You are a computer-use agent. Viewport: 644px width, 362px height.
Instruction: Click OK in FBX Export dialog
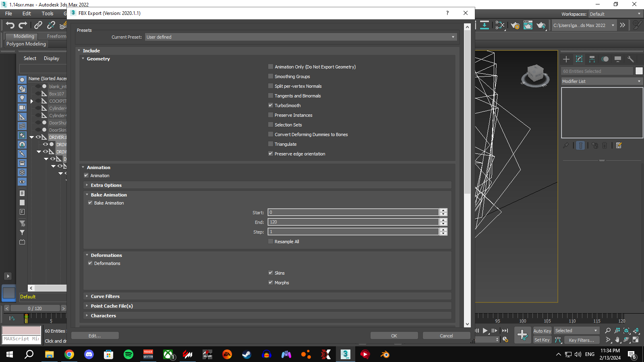click(394, 336)
